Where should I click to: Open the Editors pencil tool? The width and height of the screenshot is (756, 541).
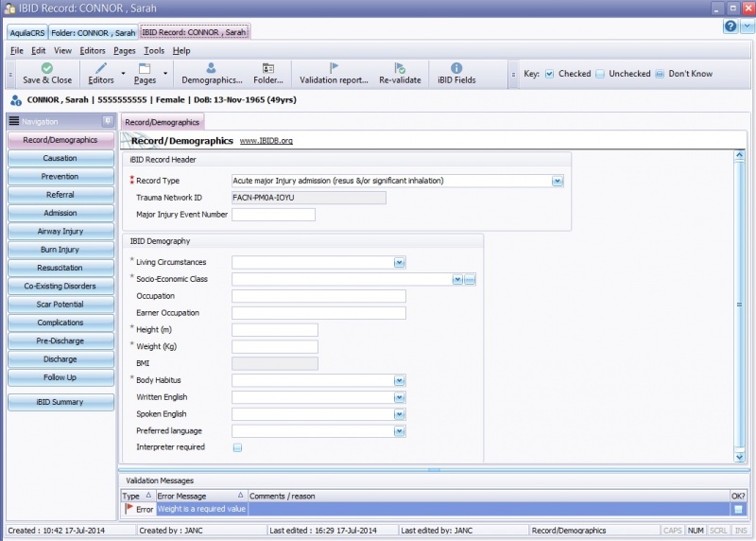(100, 69)
